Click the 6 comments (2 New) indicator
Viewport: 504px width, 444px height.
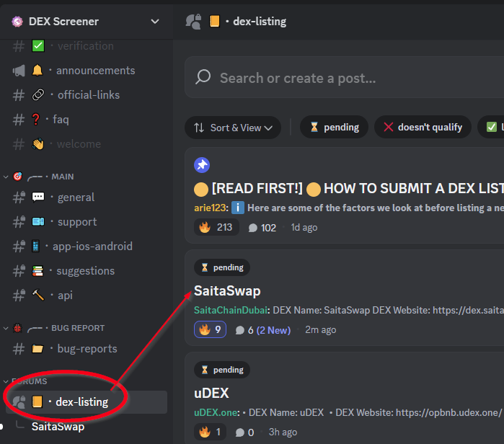(263, 330)
